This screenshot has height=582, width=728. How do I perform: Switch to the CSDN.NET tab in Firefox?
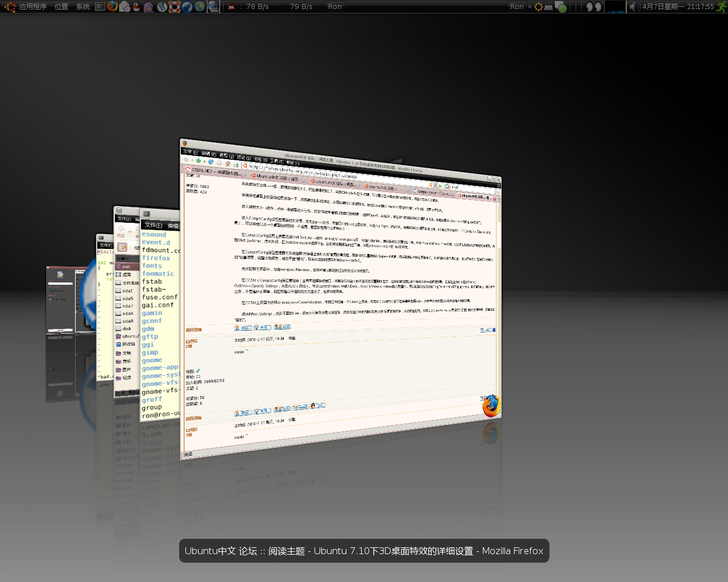(x=215, y=172)
